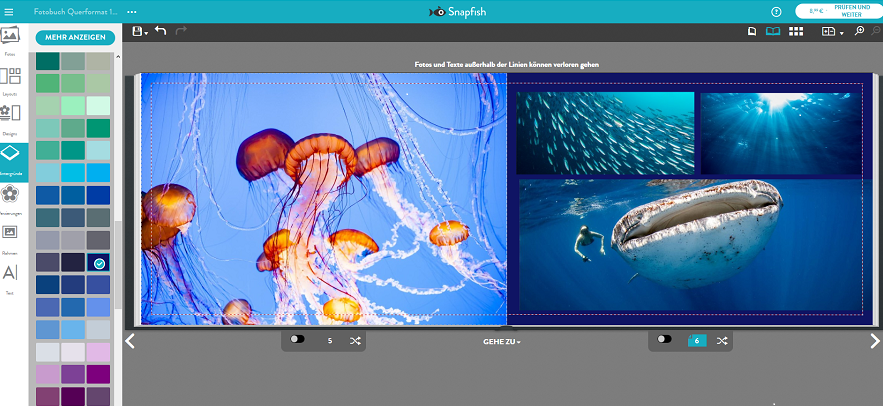The height and width of the screenshot is (406, 883).
Task: Click the save disk icon
Action: 138,32
